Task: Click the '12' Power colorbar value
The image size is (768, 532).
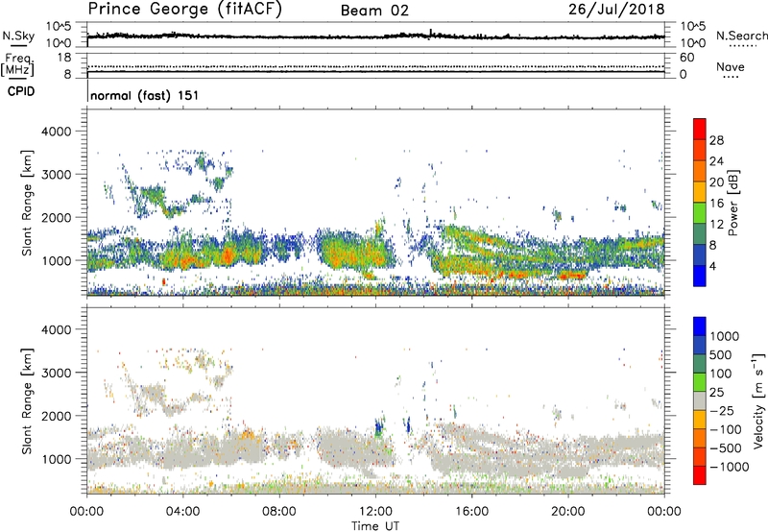Action: [x=716, y=225]
